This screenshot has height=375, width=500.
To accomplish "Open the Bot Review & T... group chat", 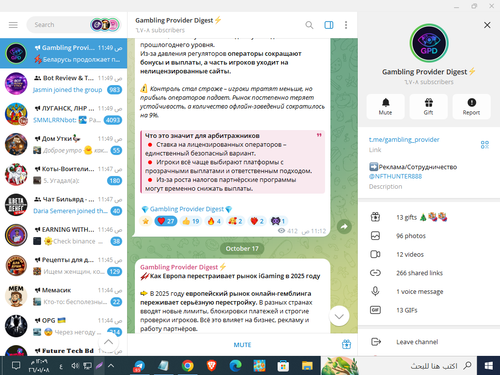I will 63,84.
